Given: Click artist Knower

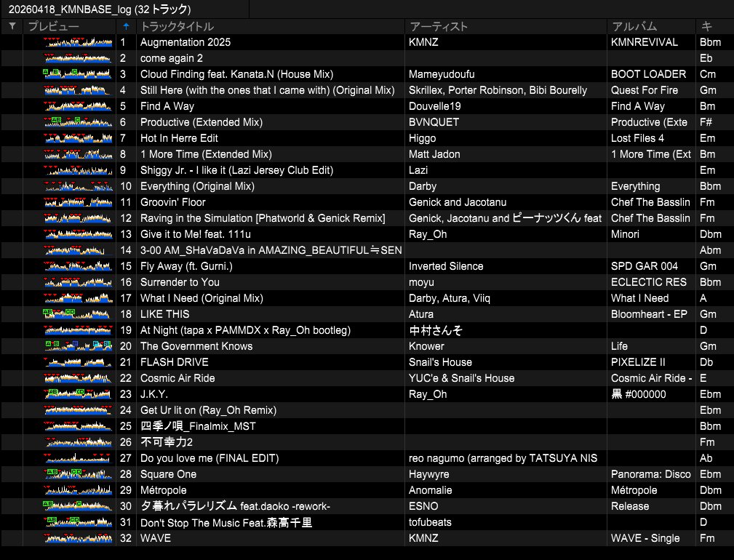Looking at the screenshot, I should click(x=426, y=346).
